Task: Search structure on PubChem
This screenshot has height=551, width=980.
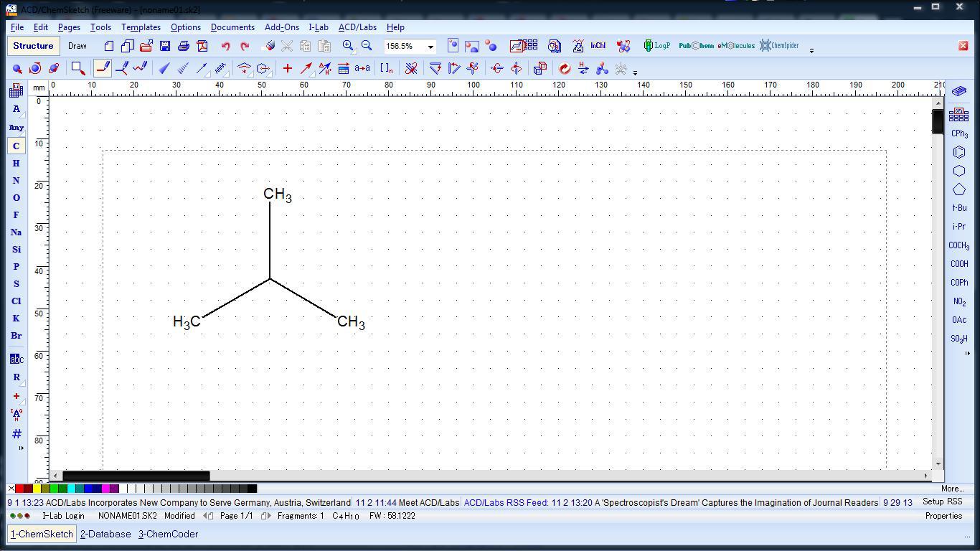Action: click(x=696, y=46)
